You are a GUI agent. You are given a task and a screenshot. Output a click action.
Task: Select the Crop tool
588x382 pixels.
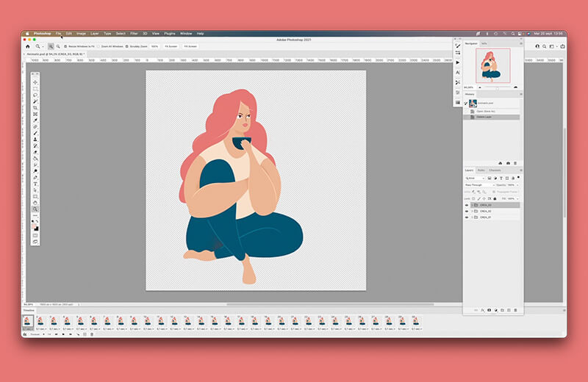coord(35,107)
